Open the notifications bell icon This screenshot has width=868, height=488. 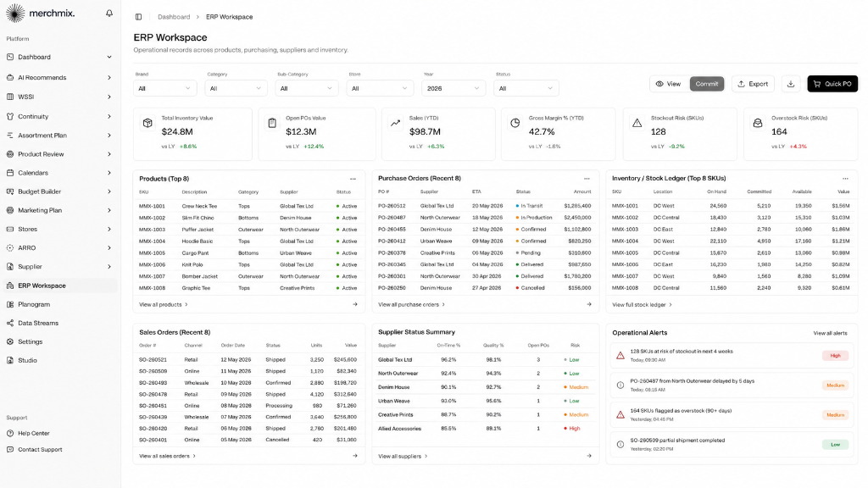(109, 14)
